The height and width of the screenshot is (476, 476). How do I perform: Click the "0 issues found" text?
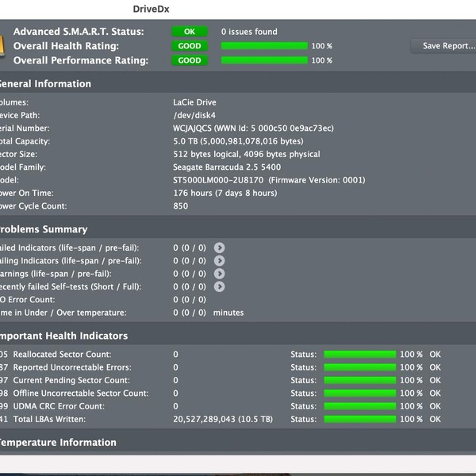pos(249,32)
